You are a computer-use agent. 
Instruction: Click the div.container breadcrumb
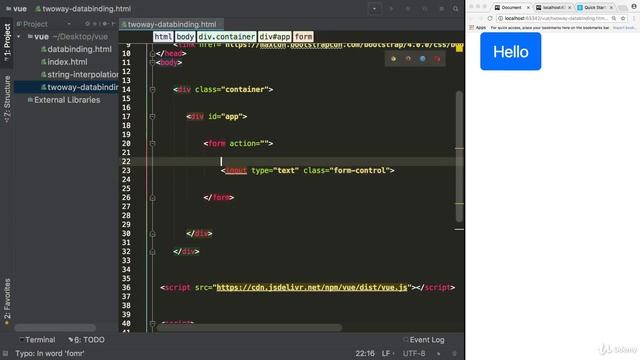[x=227, y=37]
